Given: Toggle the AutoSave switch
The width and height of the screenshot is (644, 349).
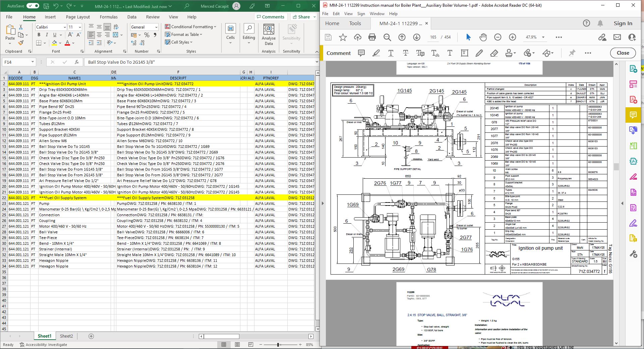Looking at the screenshot, I should click(x=33, y=6).
